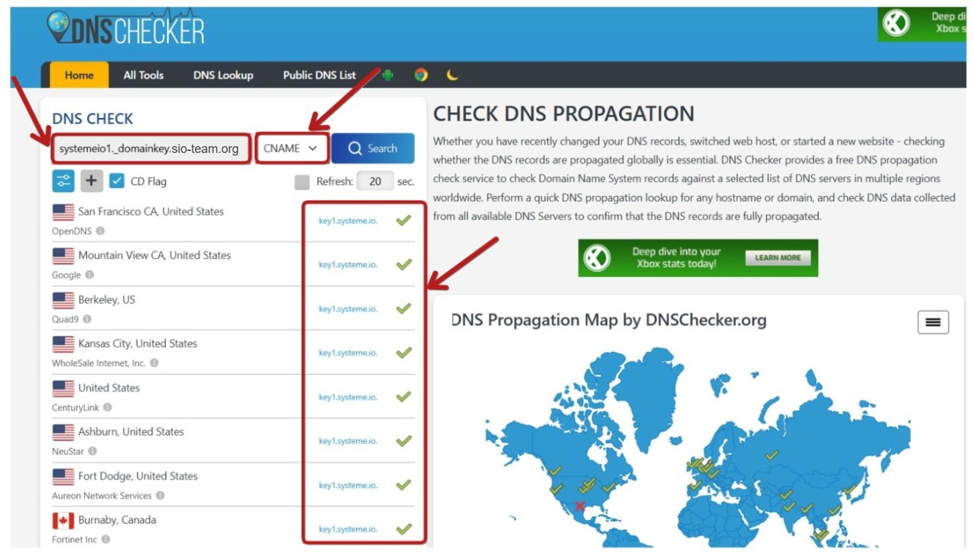Viewport: 974px width, 560px height.
Task: Click Burnaby key1.systeme.io result
Action: tap(348, 530)
